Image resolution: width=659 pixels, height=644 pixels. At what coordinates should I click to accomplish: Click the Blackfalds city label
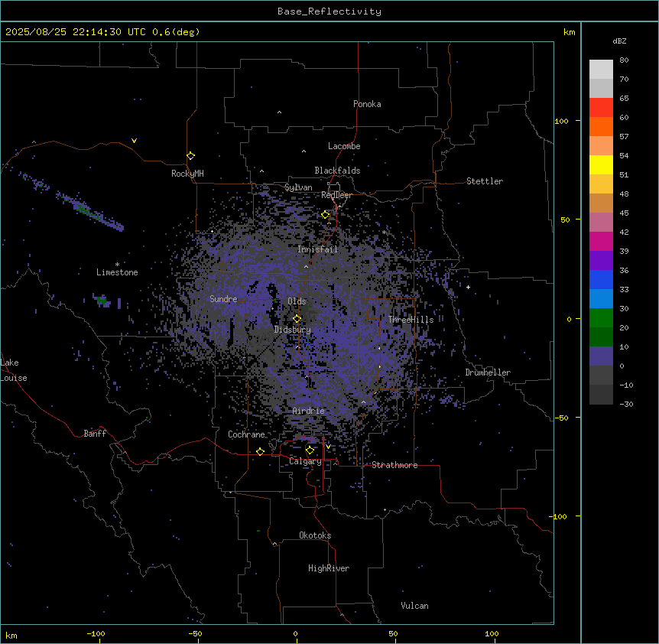click(337, 171)
